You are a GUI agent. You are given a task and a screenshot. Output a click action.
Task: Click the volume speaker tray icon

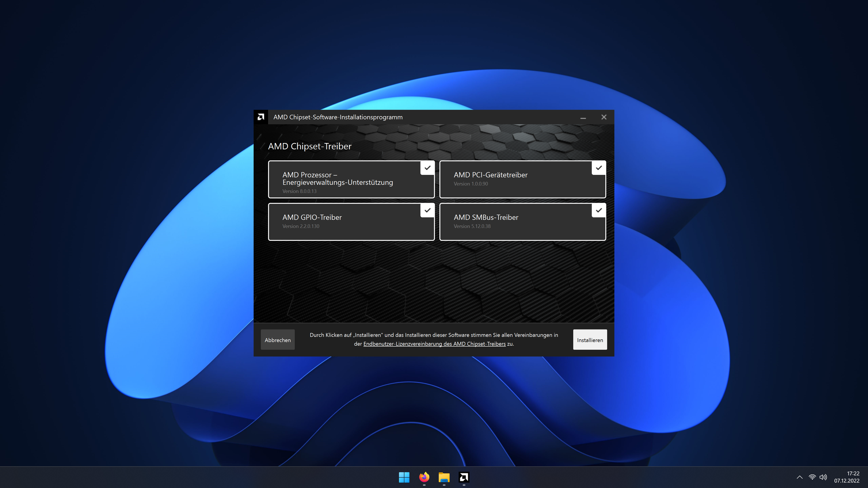[x=823, y=477]
